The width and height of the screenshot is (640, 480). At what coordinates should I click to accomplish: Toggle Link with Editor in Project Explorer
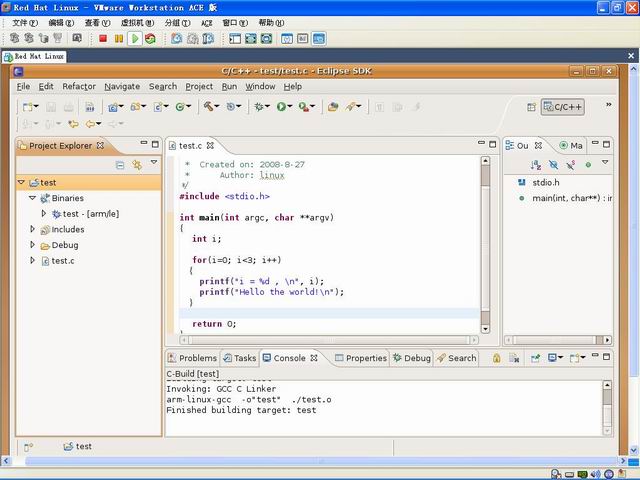(x=137, y=165)
